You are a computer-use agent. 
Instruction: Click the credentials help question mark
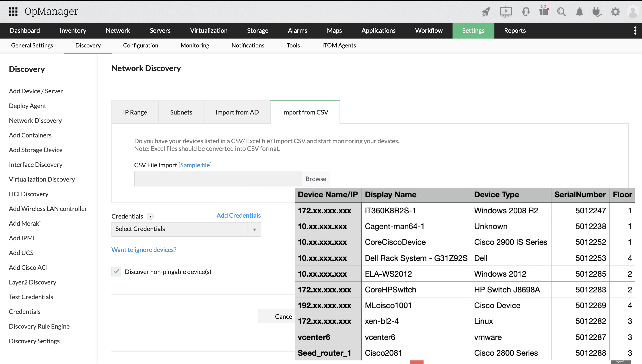tap(150, 216)
